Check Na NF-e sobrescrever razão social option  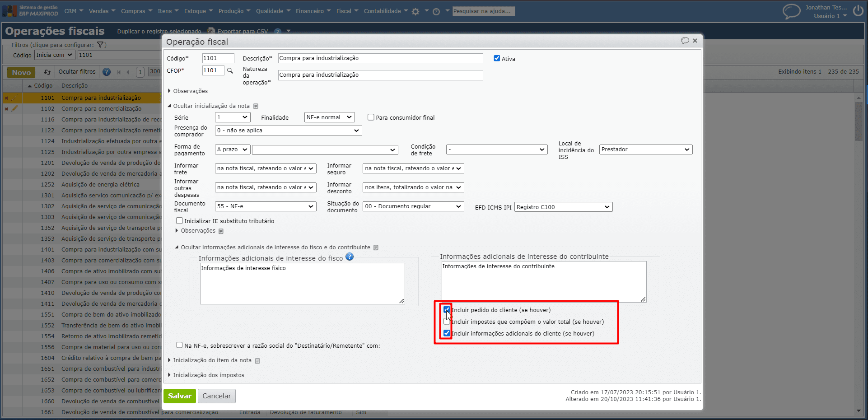tap(179, 345)
